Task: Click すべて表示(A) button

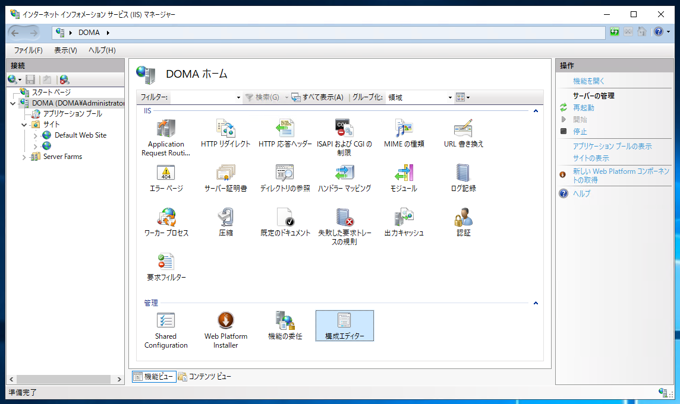Action: [317, 97]
